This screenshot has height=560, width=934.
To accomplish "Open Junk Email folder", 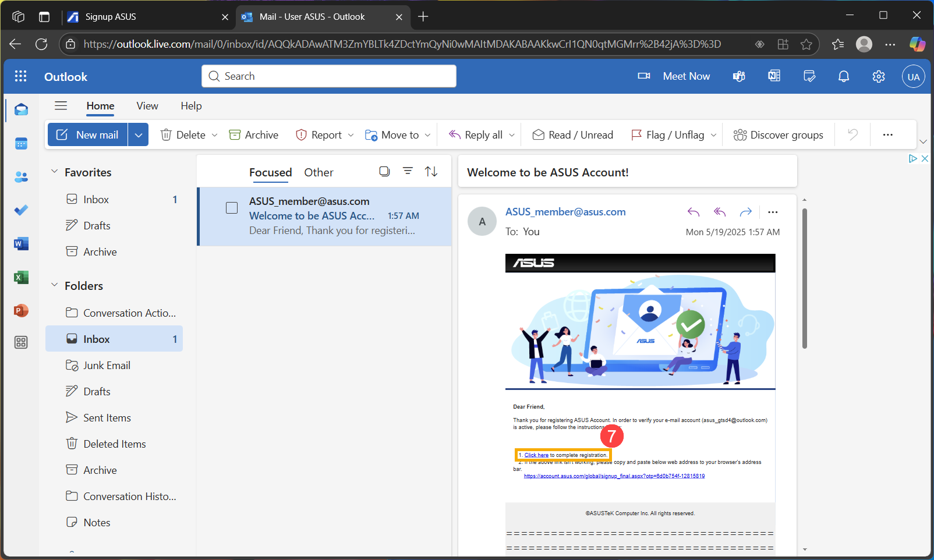I will [x=114, y=365].
